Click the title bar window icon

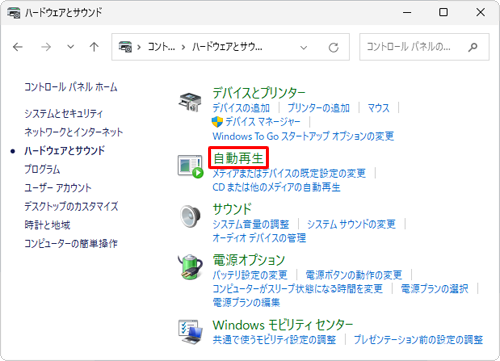pyautogui.click(x=14, y=13)
